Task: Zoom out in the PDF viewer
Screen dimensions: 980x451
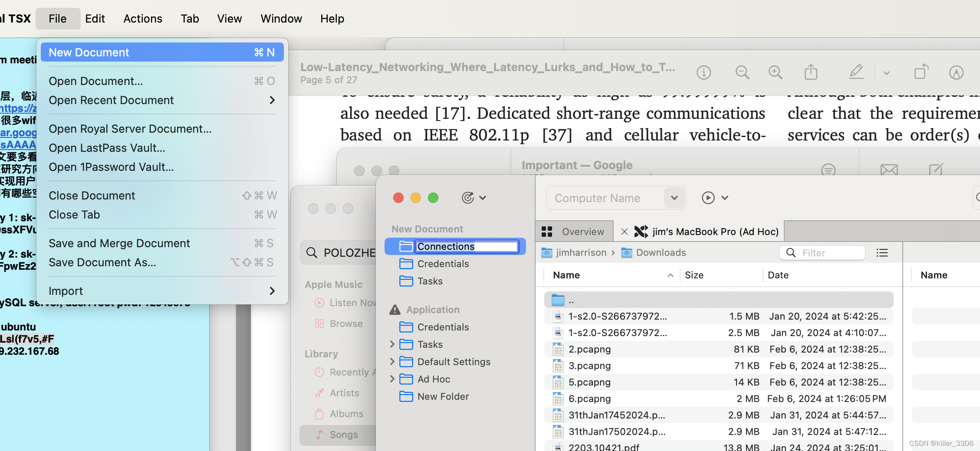Action: pyautogui.click(x=742, y=72)
